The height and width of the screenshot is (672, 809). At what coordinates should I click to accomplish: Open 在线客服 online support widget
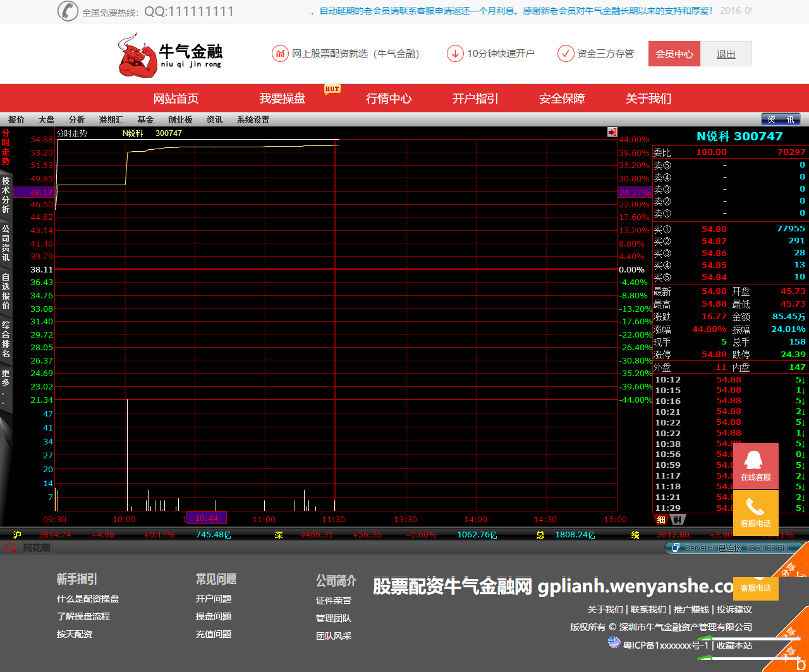pos(755,465)
